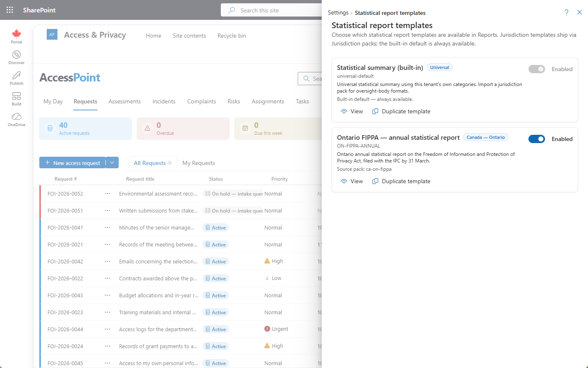Open the Access & Privacy site title
The height and width of the screenshot is (368, 588).
click(x=95, y=35)
